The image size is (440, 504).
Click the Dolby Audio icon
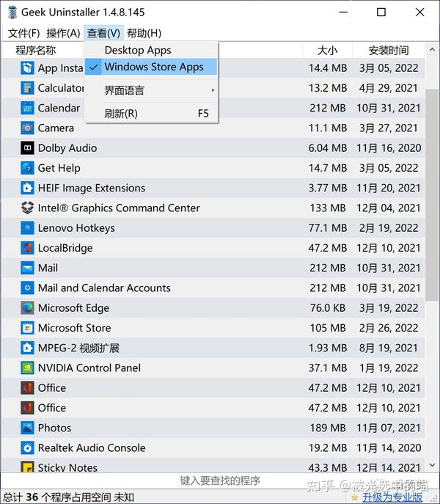tap(27, 148)
